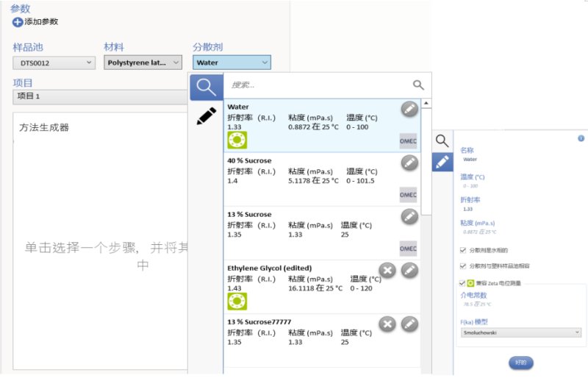
Task: Edit the 13 % Sucrose77777 entry
Action: [409, 324]
